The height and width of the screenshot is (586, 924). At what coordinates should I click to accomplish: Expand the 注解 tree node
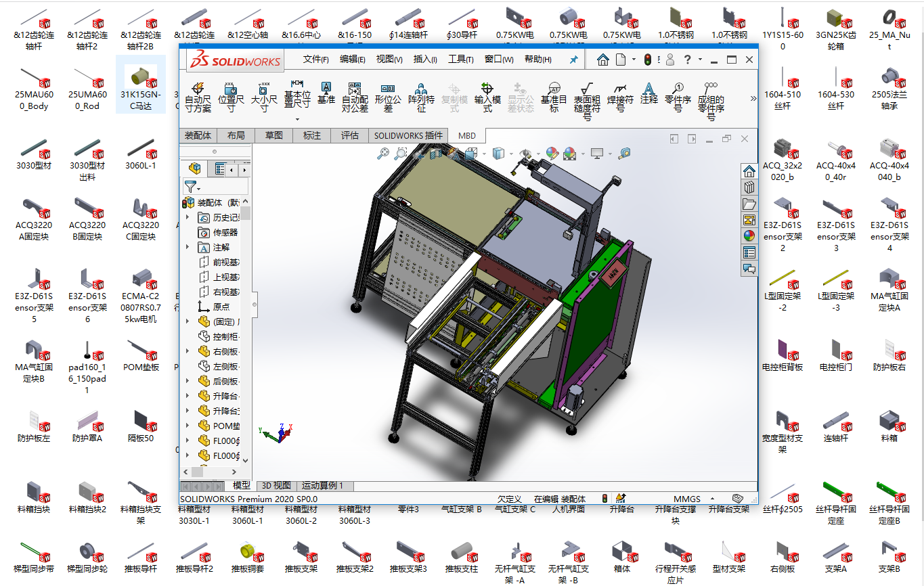coord(188,247)
